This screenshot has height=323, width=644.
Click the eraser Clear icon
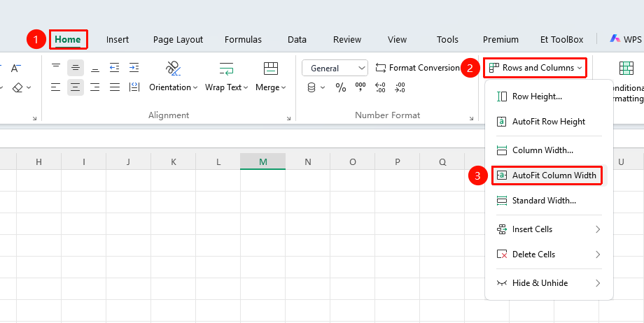click(x=17, y=87)
